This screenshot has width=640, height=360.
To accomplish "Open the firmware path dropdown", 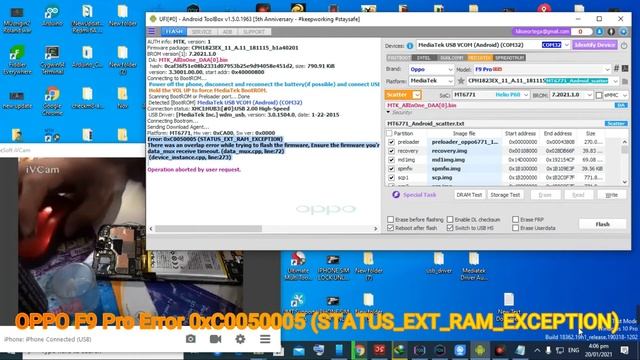I will tap(616, 81).
